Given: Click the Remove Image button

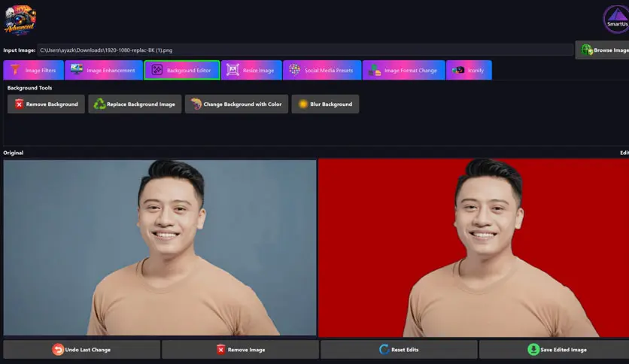Looking at the screenshot, I should pyautogui.click(x=241, y=350).
